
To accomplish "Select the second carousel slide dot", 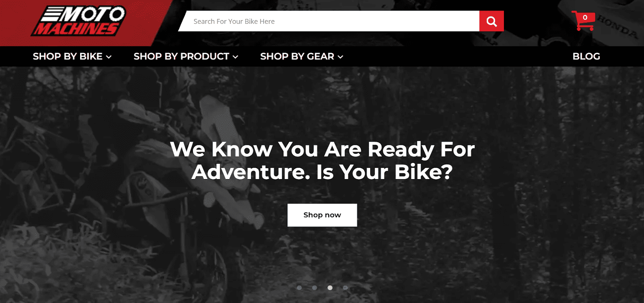I will pos(314,288).
